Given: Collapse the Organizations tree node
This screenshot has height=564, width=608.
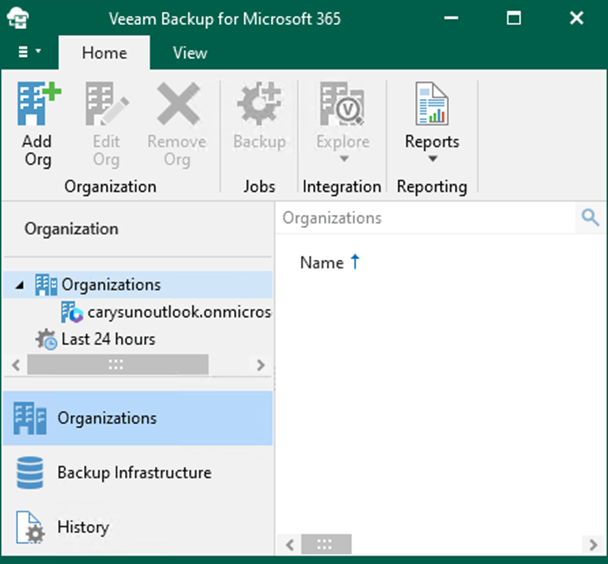Looking at the screenshot, I should pyautogui.click(x=22, y=286).
